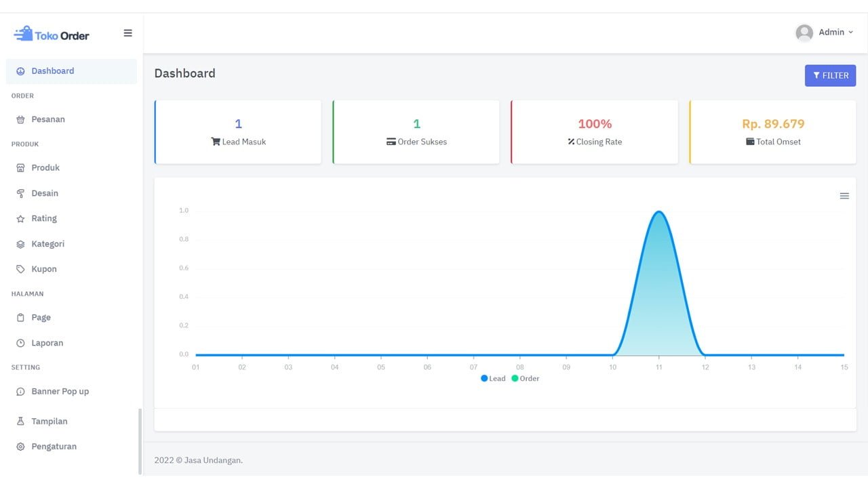Image resolution: width=868 pixels, height=488 pixels.
Task: Click the Pesanan basket icon
Action: tap(20, 120)
